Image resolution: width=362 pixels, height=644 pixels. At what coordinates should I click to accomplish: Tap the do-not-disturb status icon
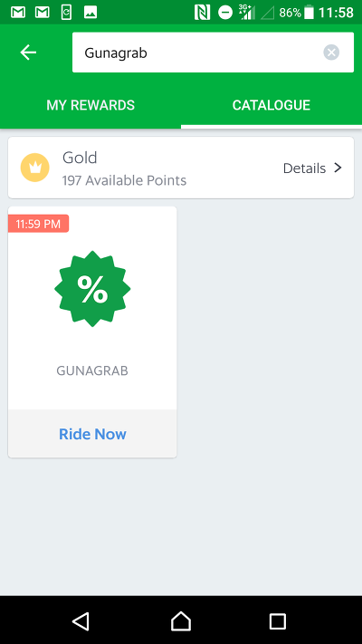click(225, 13)
